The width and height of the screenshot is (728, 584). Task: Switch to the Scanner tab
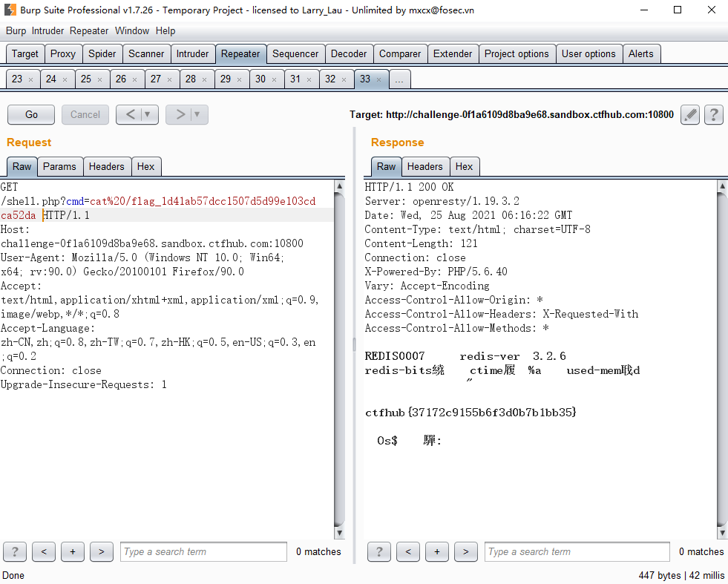[x=146, y=54]
